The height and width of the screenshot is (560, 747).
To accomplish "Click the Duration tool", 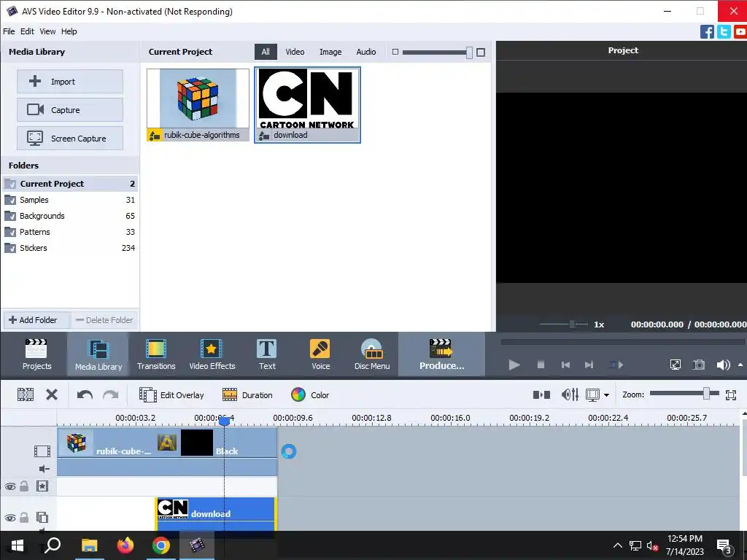I will coord(247,394).
